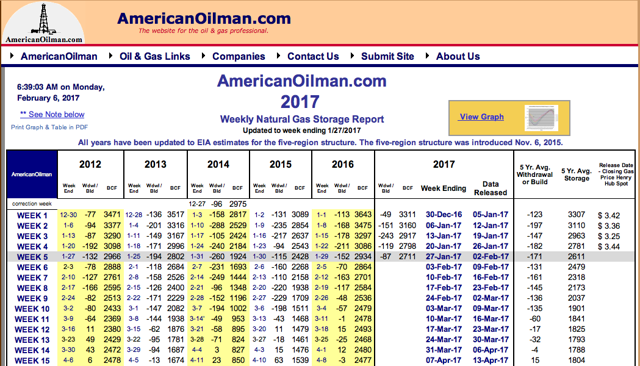Click the AmericanOilman table corner logo cell
The width and height of the screenshot is (640, 366).
point(32,174)
